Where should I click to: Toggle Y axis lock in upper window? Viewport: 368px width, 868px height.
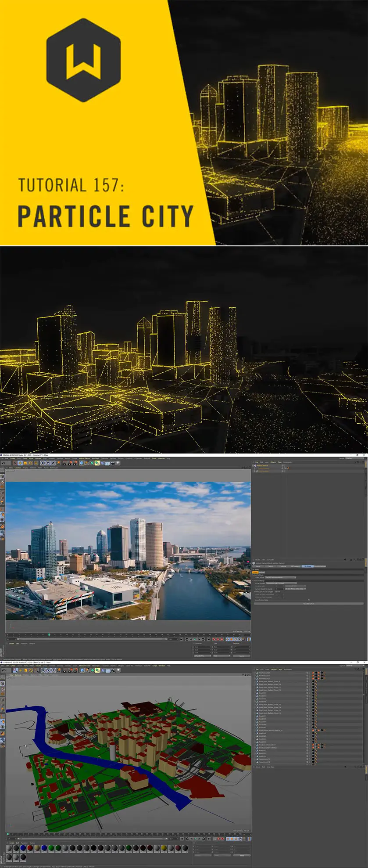48,463
